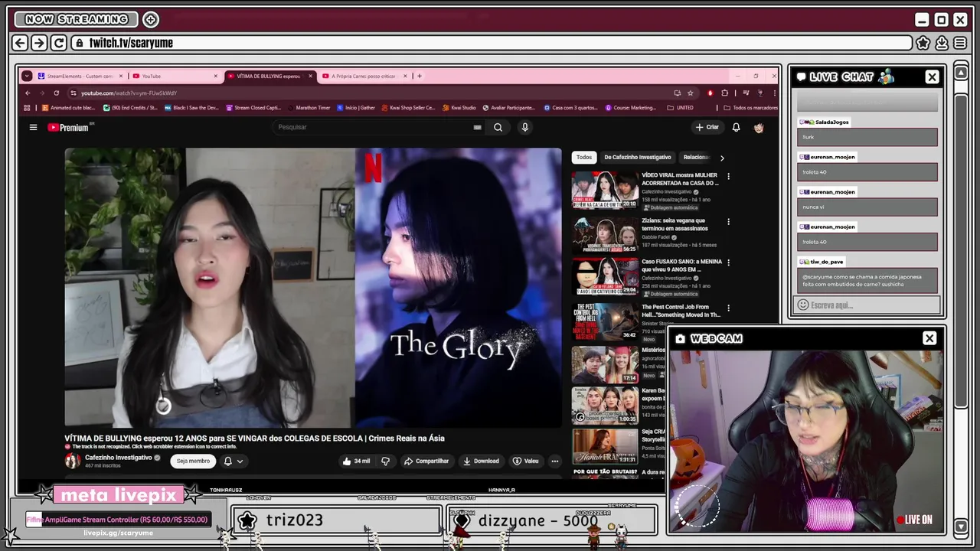
Task: Open options for the Caso FUSAKO SANO video
Action: 728,262
